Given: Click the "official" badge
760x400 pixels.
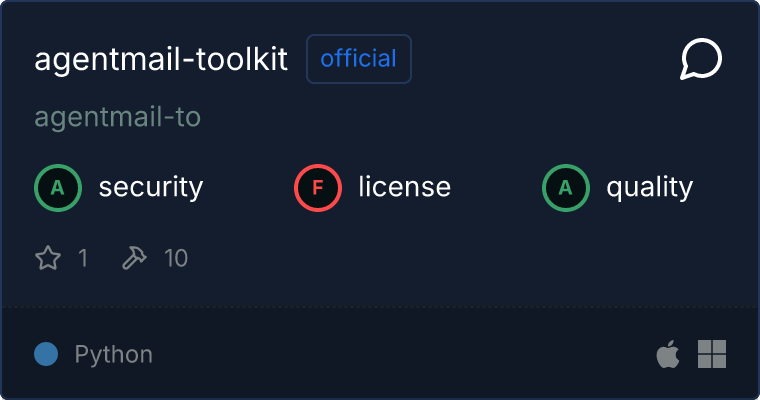Looking at the screenshot, I should 359,59.
